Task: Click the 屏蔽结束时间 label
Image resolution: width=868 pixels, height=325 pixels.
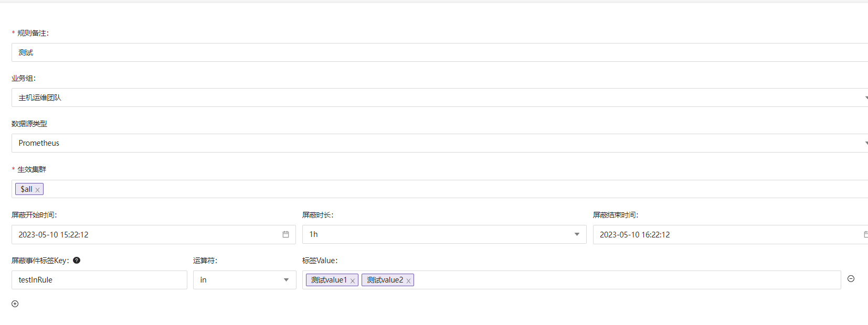Action: click(x=616, y=215)
